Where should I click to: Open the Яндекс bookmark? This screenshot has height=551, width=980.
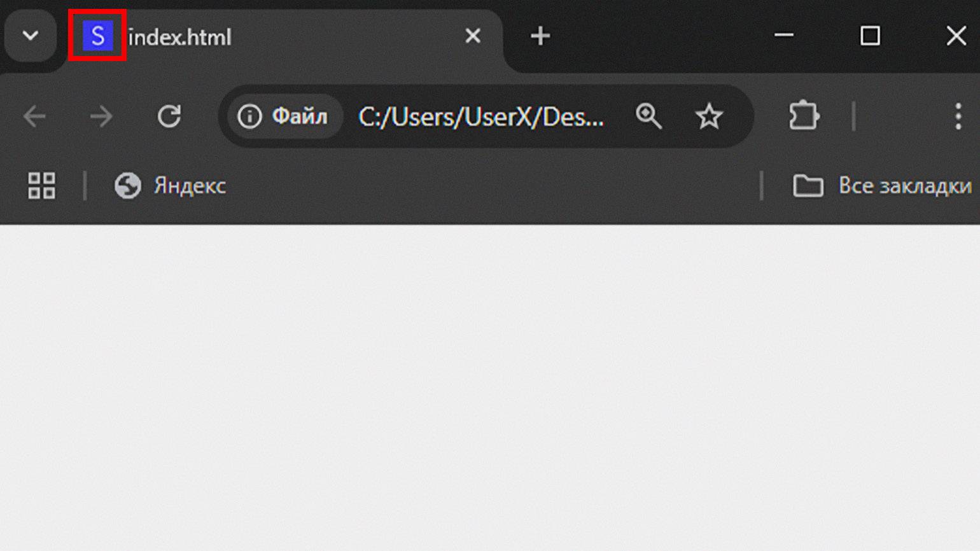click(x=170, y=186)
